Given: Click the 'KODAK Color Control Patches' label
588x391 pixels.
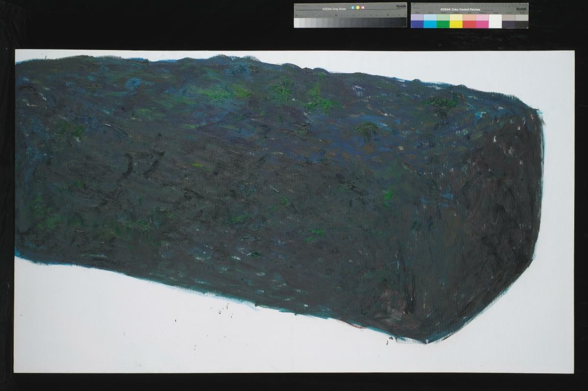Looking at the screenshot, I should coord(460,9).
